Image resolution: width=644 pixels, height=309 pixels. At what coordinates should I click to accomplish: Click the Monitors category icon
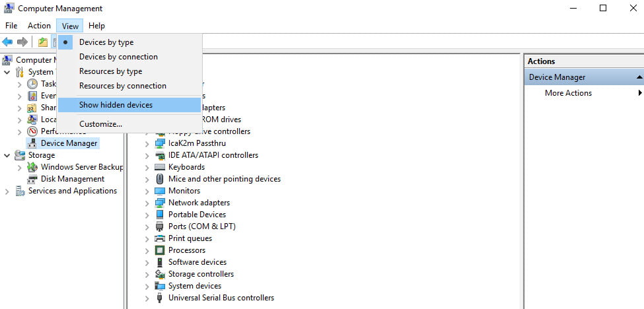tap(160, 191)
